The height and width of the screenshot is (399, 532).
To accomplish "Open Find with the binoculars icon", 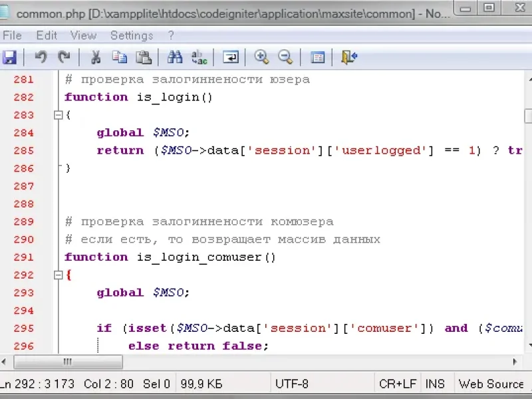I will (175, 58).
